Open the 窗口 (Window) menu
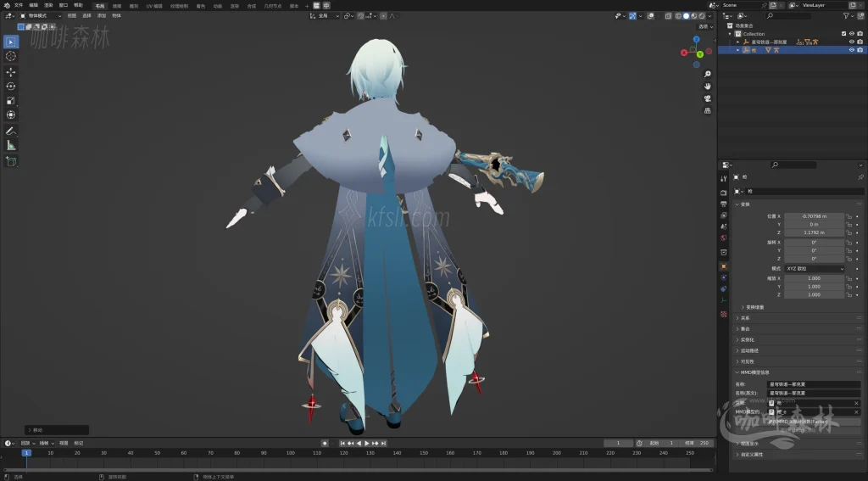 point(63,5)
